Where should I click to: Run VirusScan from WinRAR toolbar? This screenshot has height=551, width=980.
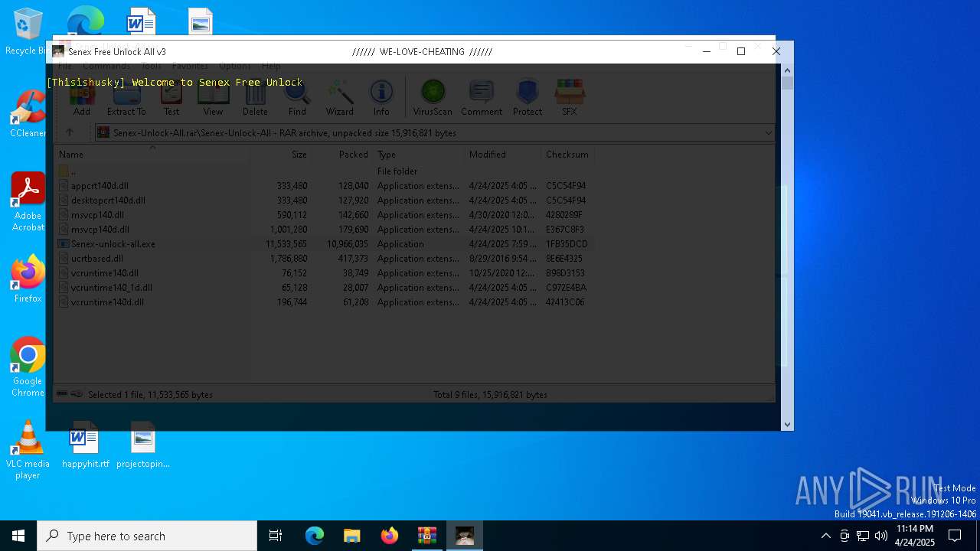(x=433, y=98)
